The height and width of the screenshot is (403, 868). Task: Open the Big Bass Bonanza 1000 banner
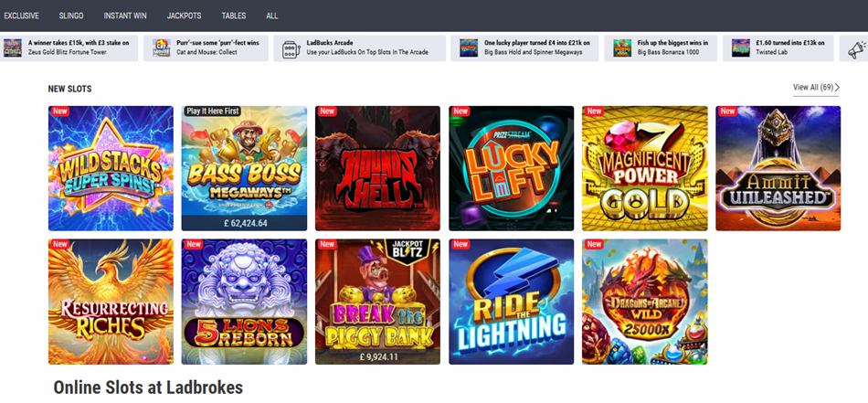point(661,48)
